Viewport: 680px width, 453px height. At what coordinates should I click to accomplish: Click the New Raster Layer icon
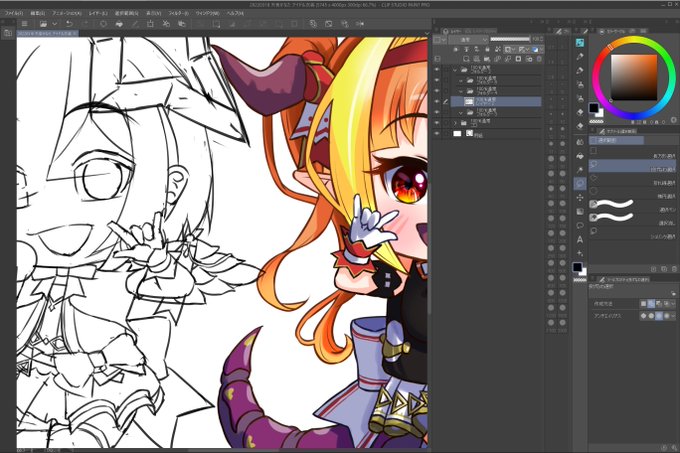click(x=466, y=59)
